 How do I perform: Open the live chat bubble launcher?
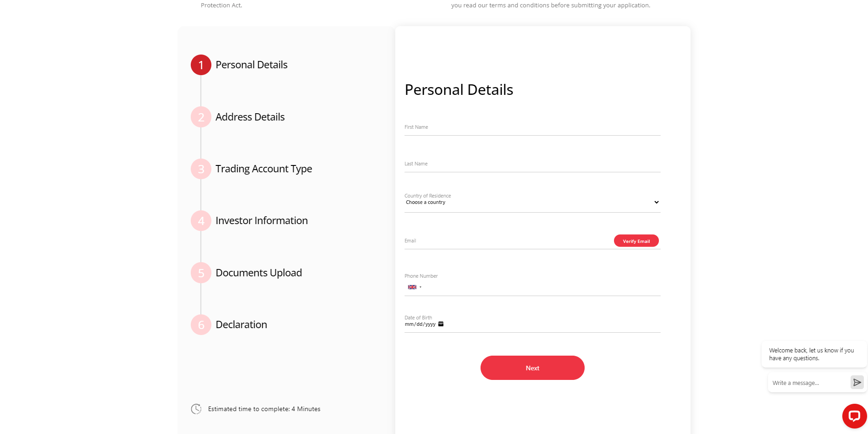854,416
